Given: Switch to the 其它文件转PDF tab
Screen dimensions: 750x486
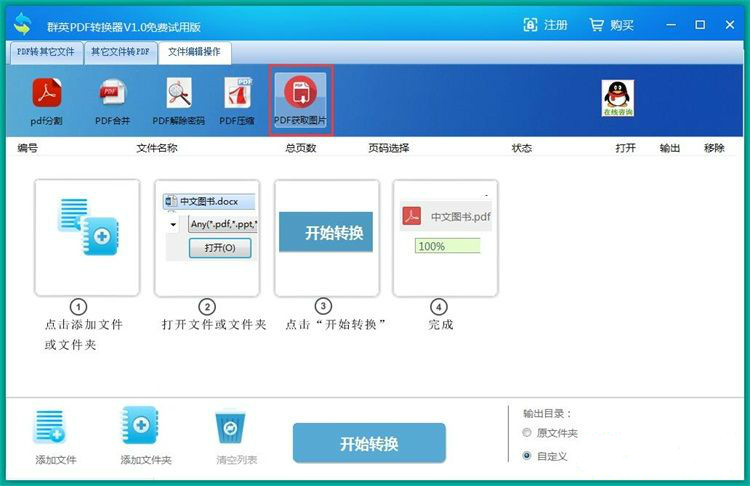Looking at the screenshot, I should click(x=121, y=52).
